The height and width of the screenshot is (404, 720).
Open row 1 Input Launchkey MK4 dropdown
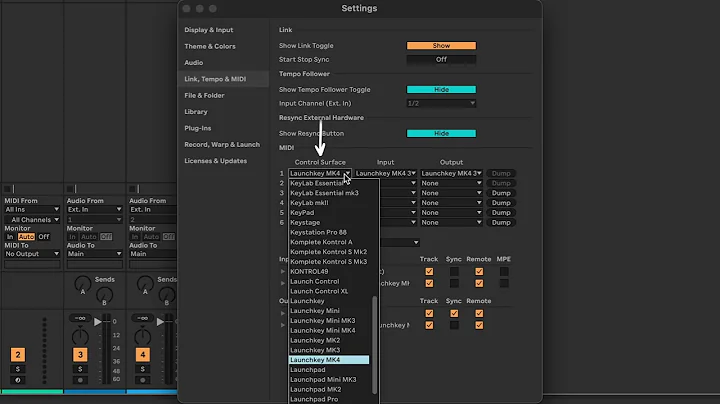point(386,173)
